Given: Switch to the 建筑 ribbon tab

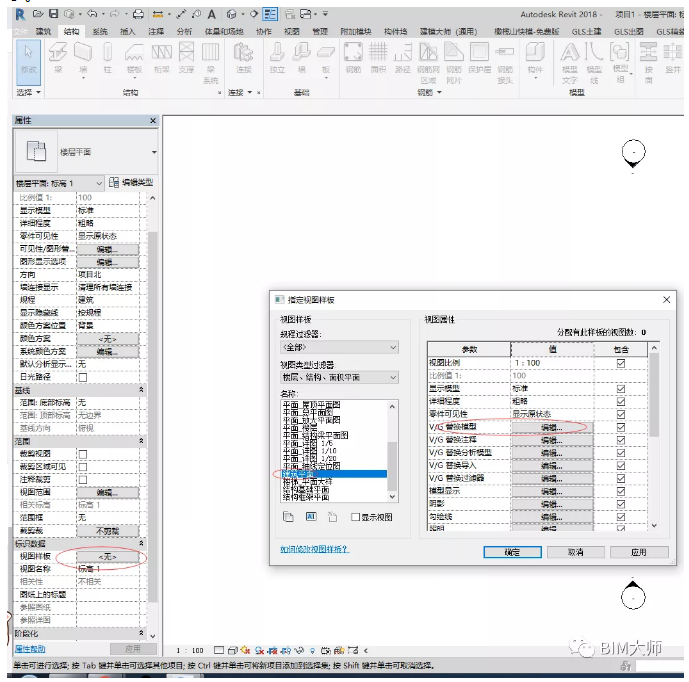Looking at the screenshot, I should 43,32.
